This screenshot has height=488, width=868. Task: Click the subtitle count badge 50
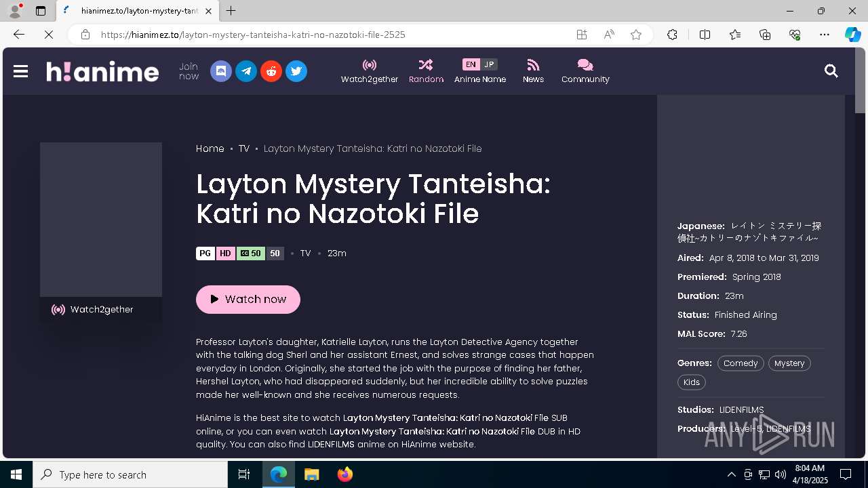[251, 253]
